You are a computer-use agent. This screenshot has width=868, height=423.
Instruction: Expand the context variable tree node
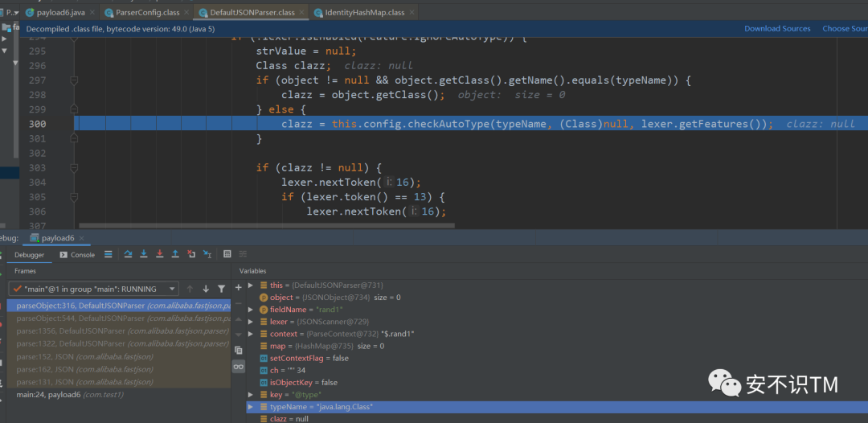251,334
